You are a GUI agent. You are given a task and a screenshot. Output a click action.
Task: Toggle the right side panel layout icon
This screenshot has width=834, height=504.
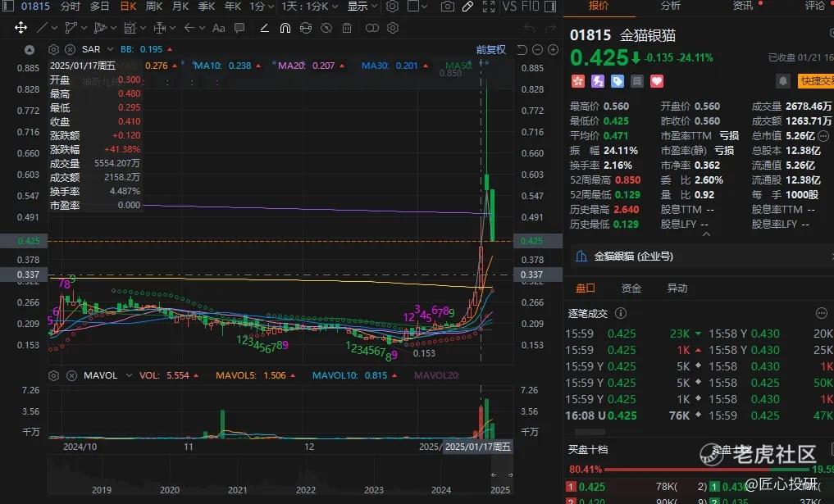550,7
